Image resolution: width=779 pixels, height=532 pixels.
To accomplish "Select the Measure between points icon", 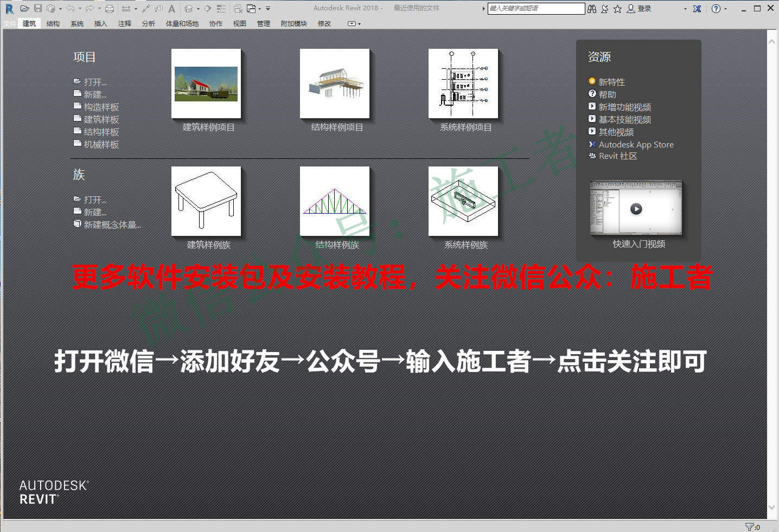I will coord(126,9).
